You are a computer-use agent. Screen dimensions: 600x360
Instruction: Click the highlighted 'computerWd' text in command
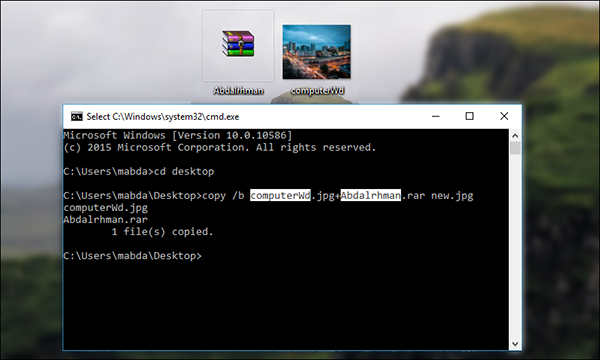tap(280, 195)
